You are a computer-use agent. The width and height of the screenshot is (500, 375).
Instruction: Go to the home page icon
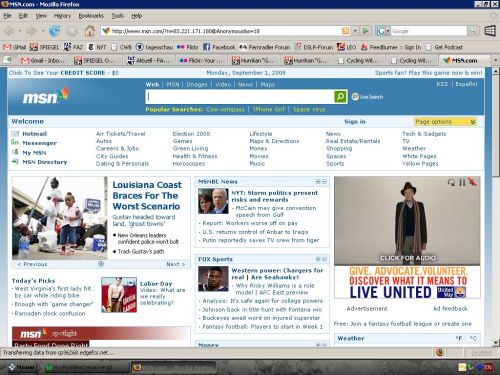(x=90, y=31)
